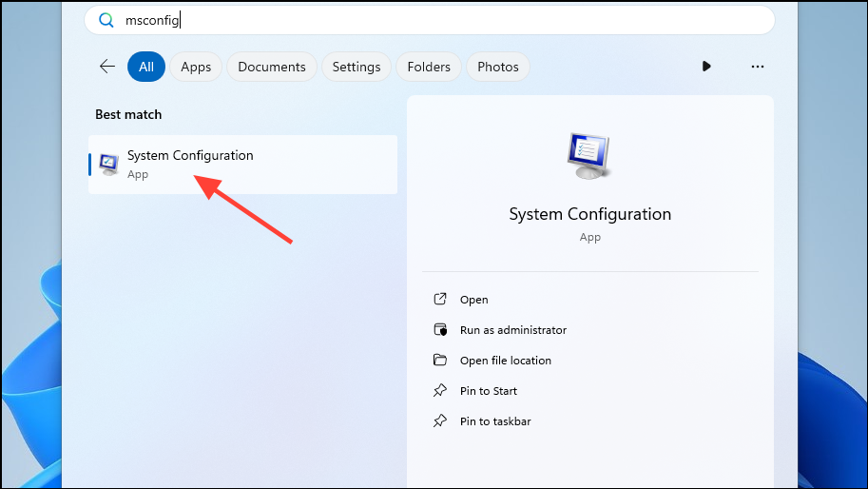Switch to the Documents filter
The height and width of the screenshot is (489, 868).
(272, 67)
